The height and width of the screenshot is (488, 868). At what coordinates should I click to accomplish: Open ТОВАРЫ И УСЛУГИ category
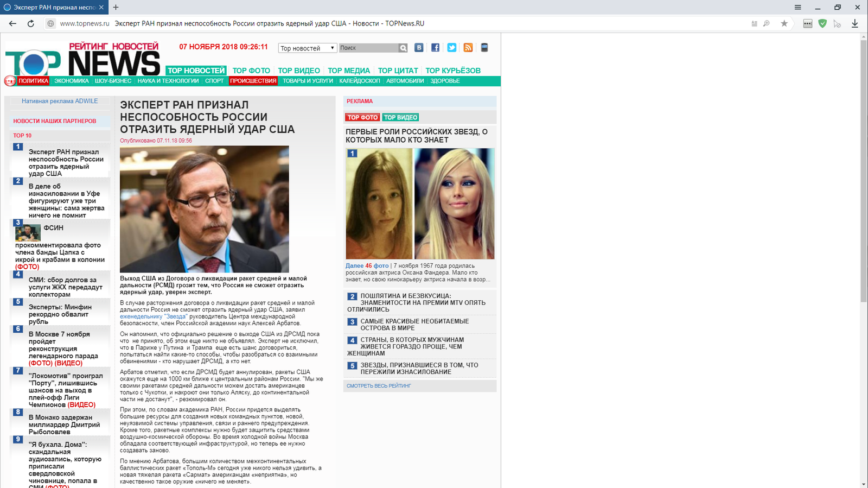[x=308, y=81]
